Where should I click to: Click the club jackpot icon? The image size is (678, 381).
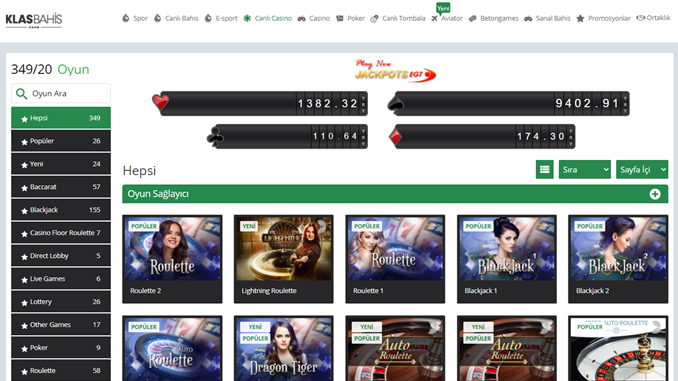coord(215,138)
